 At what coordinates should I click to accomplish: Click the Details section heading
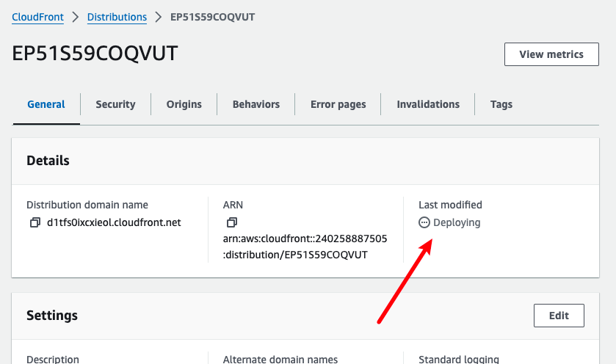tap(48, 161)
